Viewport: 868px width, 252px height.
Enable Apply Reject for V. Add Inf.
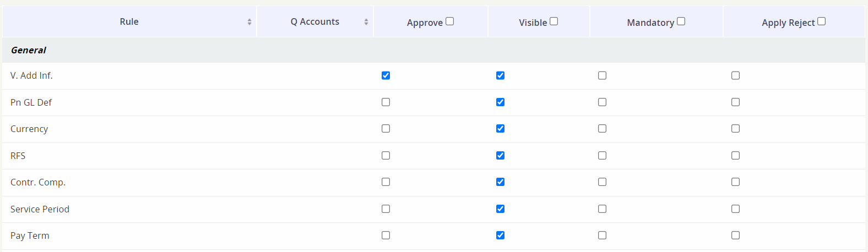tap(735, 75)
